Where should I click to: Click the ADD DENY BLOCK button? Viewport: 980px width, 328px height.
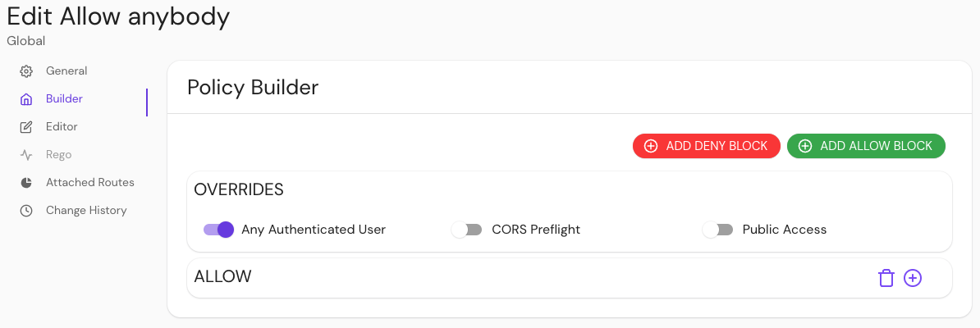706,146
